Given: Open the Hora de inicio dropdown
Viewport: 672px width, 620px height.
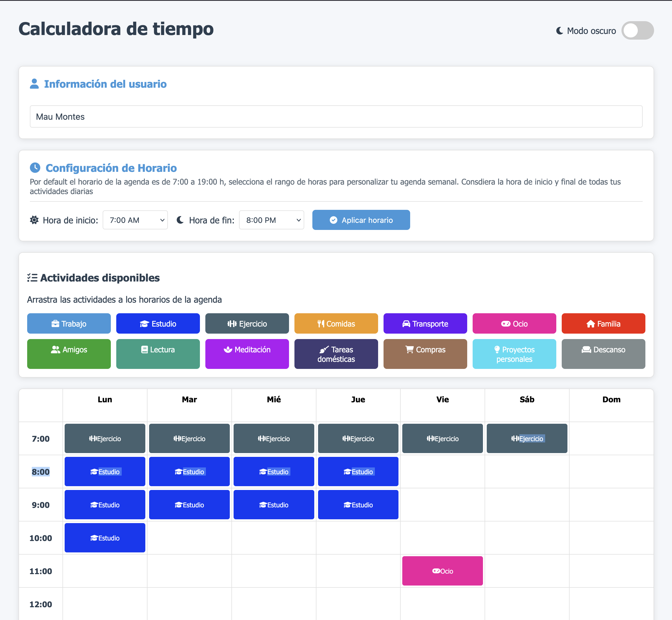Looking at the screenshot, I should [135, 220].
